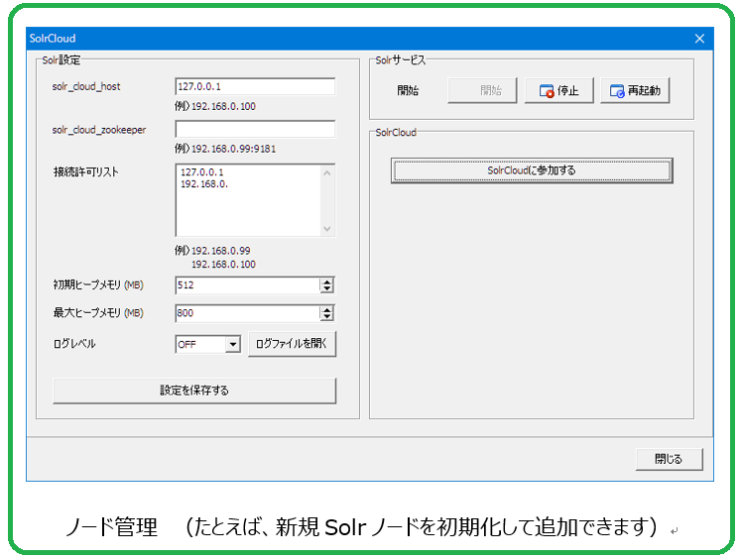Click the 初期ヒープメモリ value field 512

[248, 285]
